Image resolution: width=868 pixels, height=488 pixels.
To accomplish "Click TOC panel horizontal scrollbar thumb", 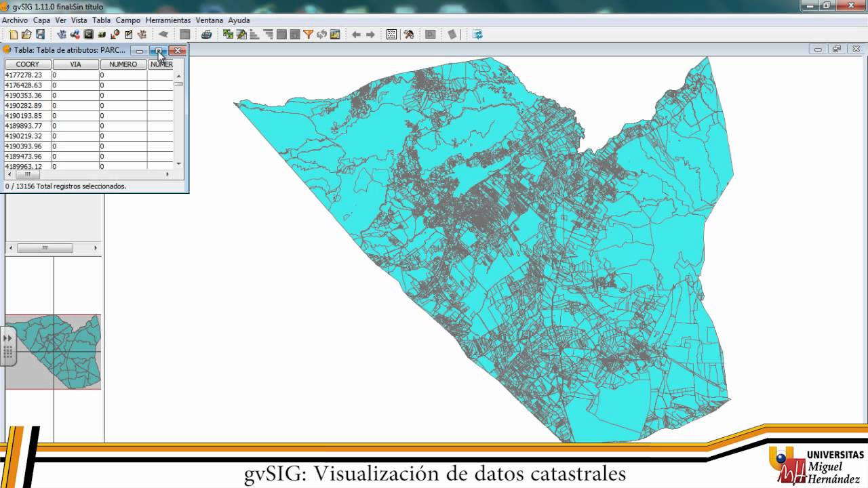I will point(45,248).
